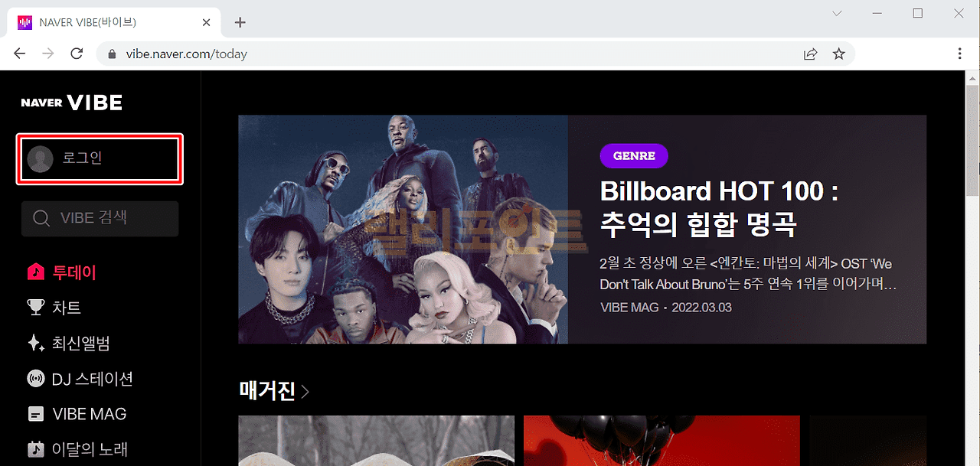Image resolution: width=980 pixels, height=466 pixels.
Task: Click the VIBE 검색 search field
Action: click(x=100, y=219)
